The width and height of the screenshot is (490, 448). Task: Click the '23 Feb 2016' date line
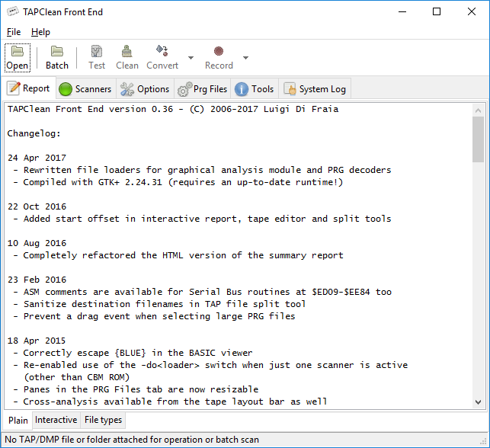(x=37, y=280)
